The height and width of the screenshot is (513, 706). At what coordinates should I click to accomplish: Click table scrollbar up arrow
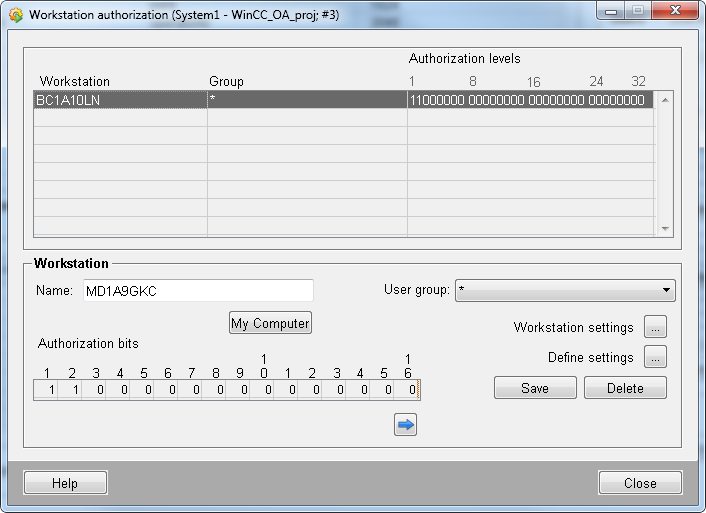(x=665, y=100)
